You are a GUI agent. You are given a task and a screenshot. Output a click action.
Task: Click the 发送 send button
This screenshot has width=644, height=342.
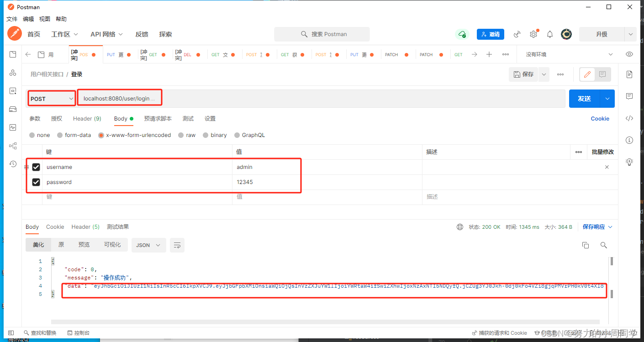(585, 98)
